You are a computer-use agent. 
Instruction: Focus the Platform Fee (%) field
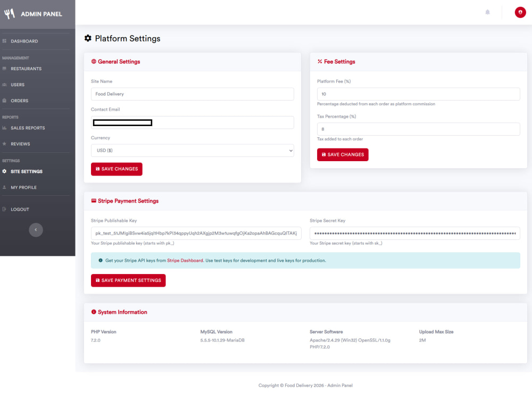418,94
